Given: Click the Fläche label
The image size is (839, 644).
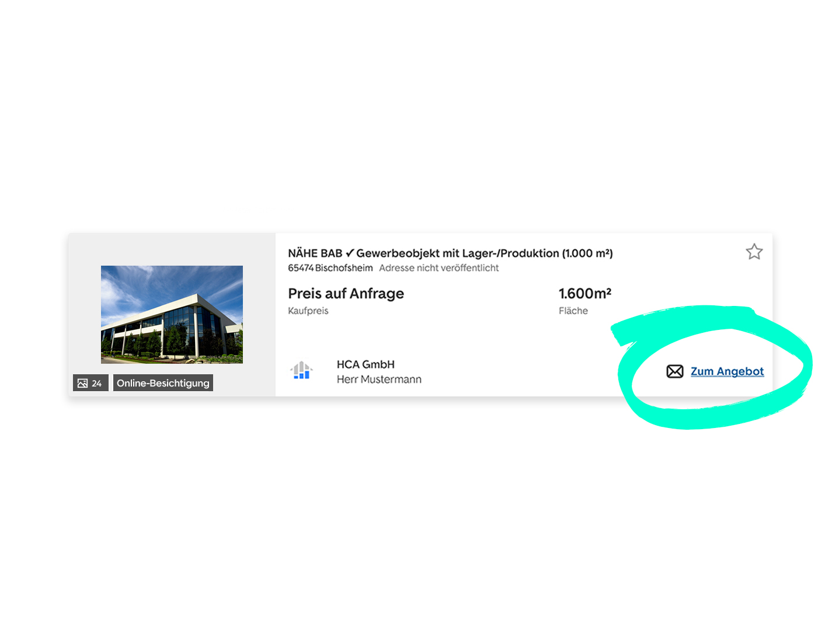Looking at the screenshot, I should pos(573,311).
